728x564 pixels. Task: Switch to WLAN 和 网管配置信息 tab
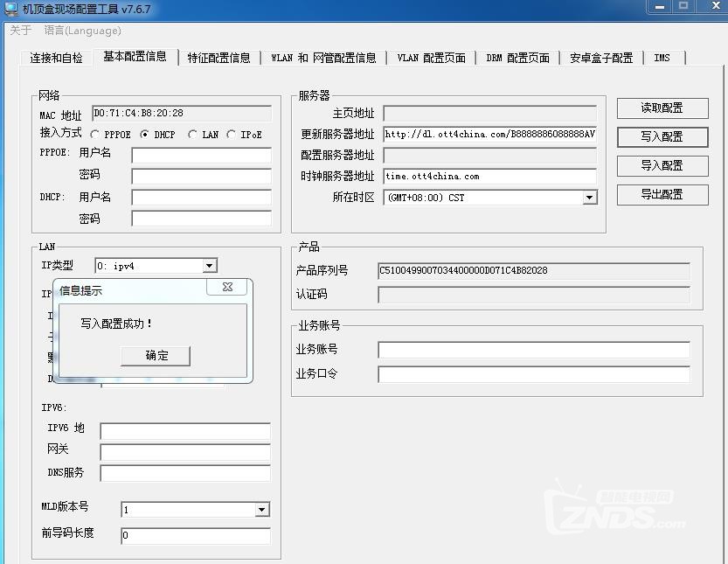(323, 58)
